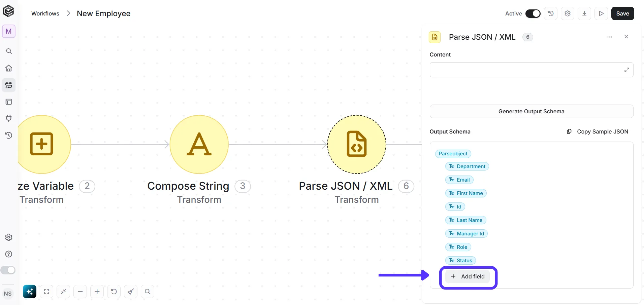Go to Home in sidebar
The image size is (644, 305).
click(x=9, y=68)
